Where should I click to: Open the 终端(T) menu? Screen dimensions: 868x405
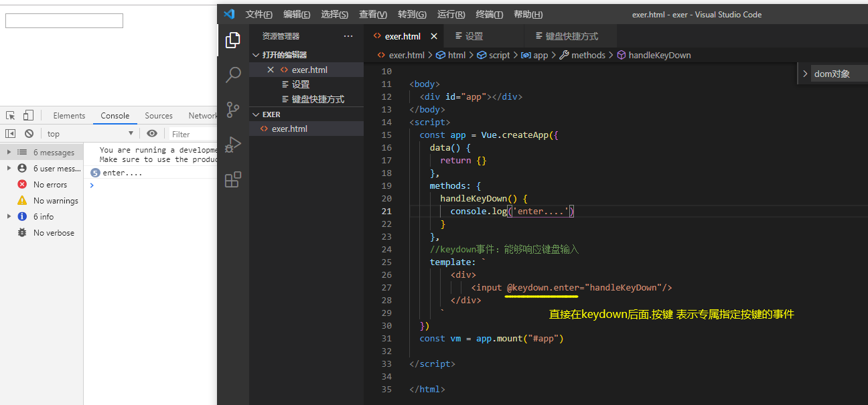tap(490, 14)
